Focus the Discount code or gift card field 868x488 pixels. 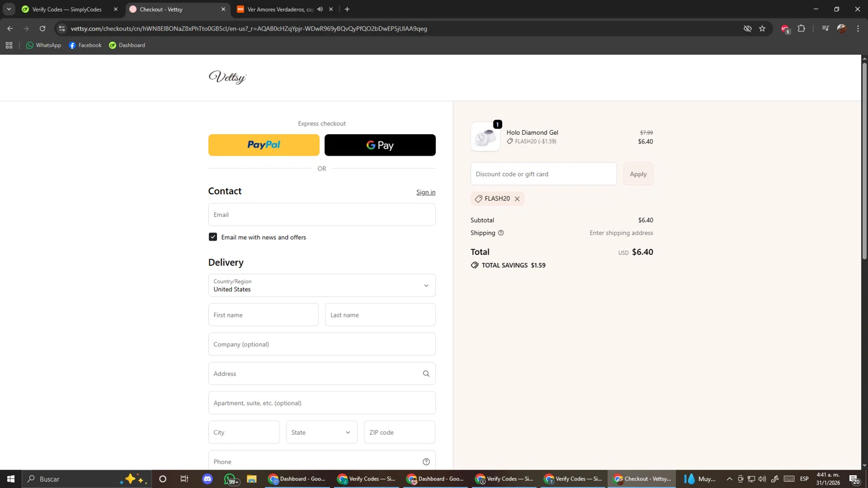pos(543,174)
